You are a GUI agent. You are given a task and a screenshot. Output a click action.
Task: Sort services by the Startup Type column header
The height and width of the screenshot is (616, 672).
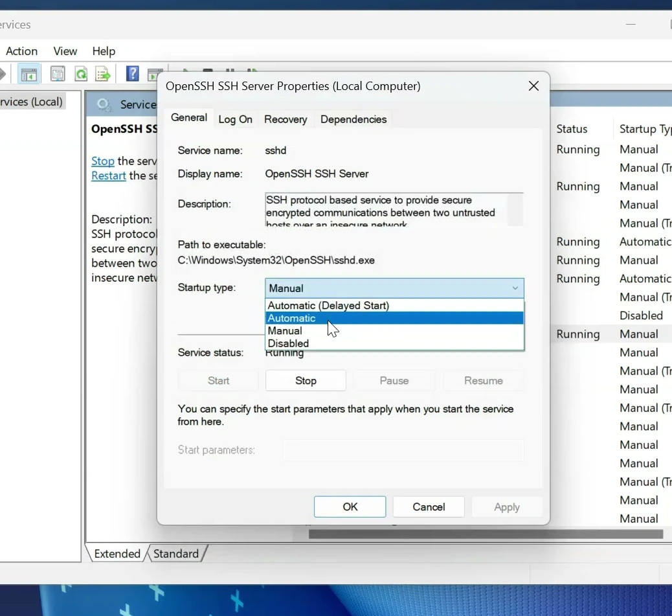(645, 129)
